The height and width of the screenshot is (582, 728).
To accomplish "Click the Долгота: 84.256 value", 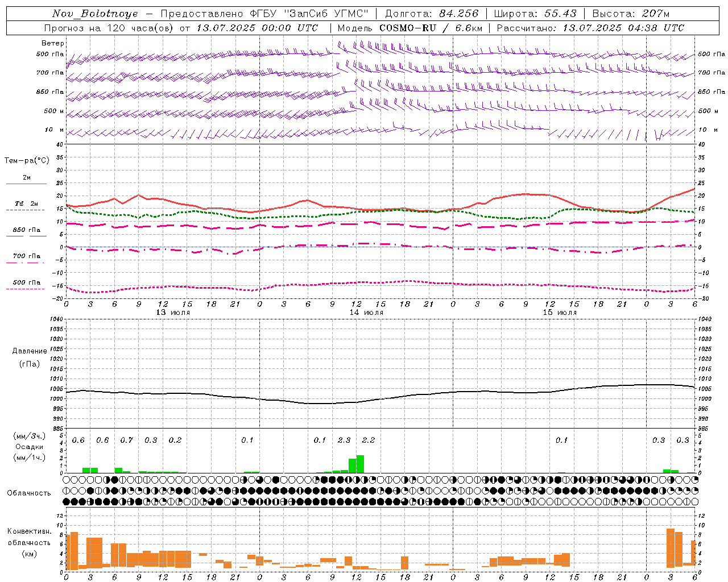I will (x=432, y=14).
